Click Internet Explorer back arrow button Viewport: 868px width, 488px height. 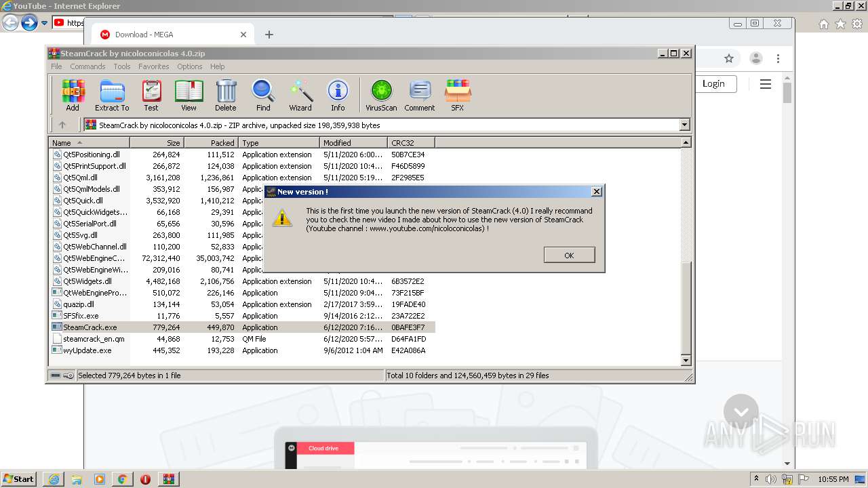click(x=10, y=23)
